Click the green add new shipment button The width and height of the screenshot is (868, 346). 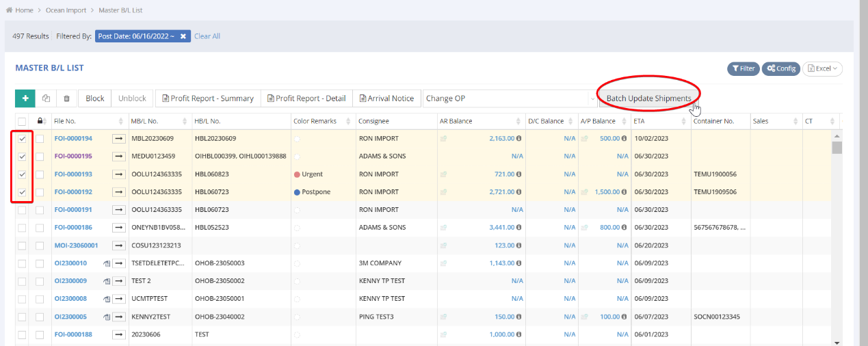pyautogui.click(x=25, y=98)
